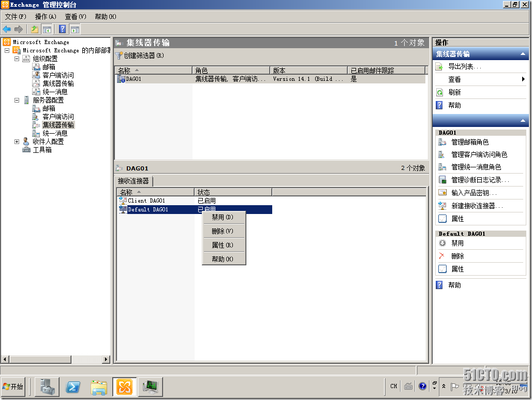532x400 pixels.
Task: Open the Exchange icon in the taskbar
Action: (x=124, y=387)
